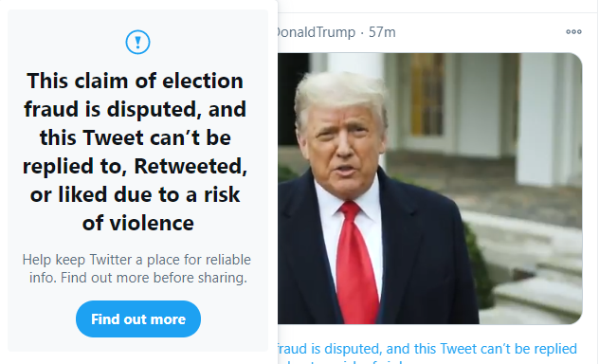Select the word Retweeted in the heading
This screenshot has width=599, height=364.
click(x=191, y=166)
